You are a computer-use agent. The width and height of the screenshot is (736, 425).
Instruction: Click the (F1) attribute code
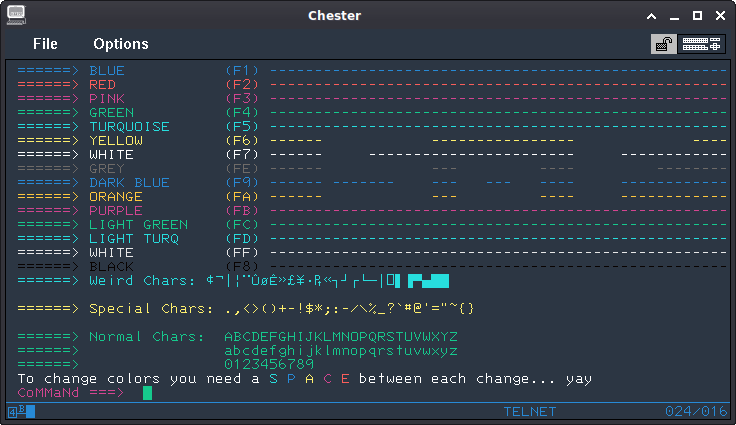[242, 70]
